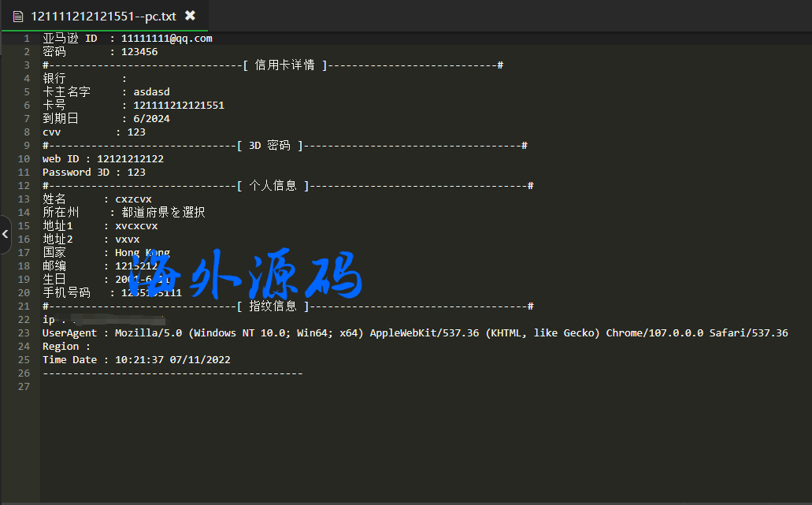Place cursor on the 3D 密码 section header
The width and height of the screenshot is (812, 505).
269,146
